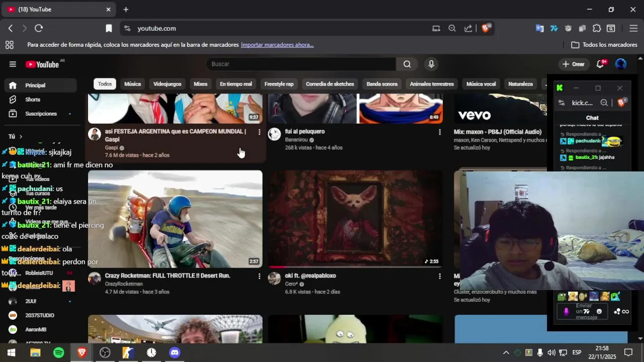Go back with browser back arrow
This screenshot has width=644, height=362.
[11, 28]
